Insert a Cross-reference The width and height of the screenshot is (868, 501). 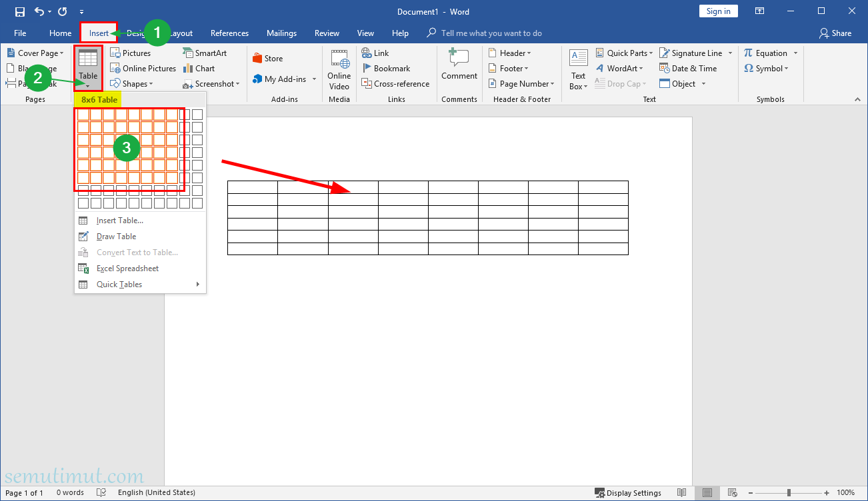[x=395, y=84]
